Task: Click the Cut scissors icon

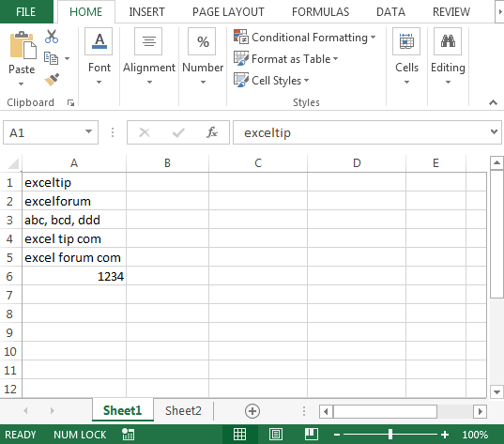Action: [52, 37]
